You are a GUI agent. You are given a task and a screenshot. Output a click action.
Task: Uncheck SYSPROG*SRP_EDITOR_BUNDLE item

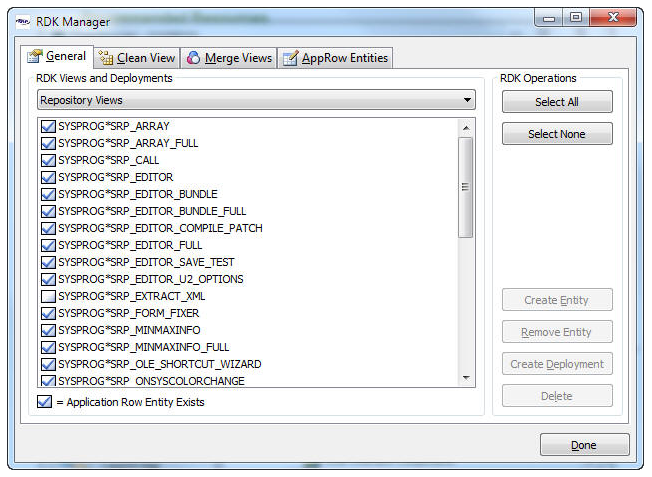tap(47, 195)
